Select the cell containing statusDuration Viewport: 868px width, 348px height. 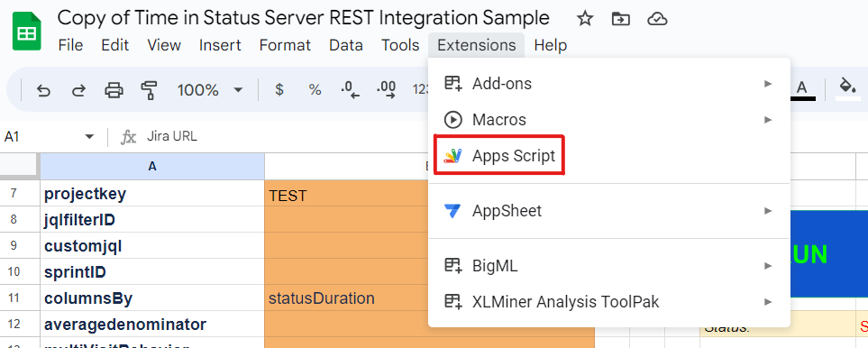click(x=429, y=298)
